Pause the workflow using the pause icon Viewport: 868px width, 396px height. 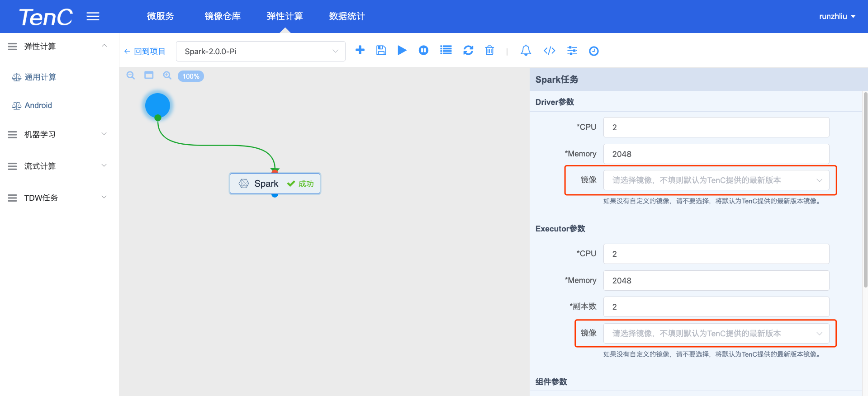pyautogui.click(x=423, y=50)
